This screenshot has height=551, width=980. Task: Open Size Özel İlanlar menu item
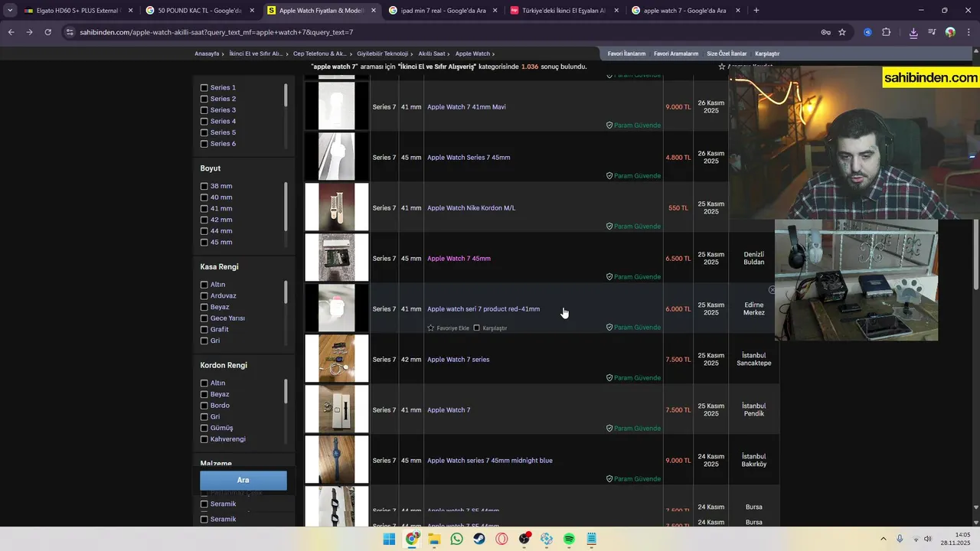[727, 54]
